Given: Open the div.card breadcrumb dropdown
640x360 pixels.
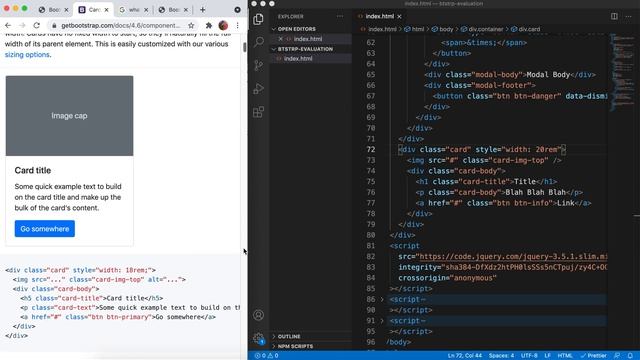Looking at the screenshot, I should (x=526, y=29).
